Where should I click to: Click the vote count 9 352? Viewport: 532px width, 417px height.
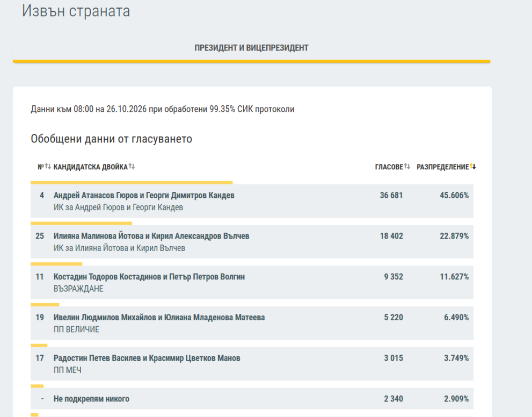tap(393, 277)
